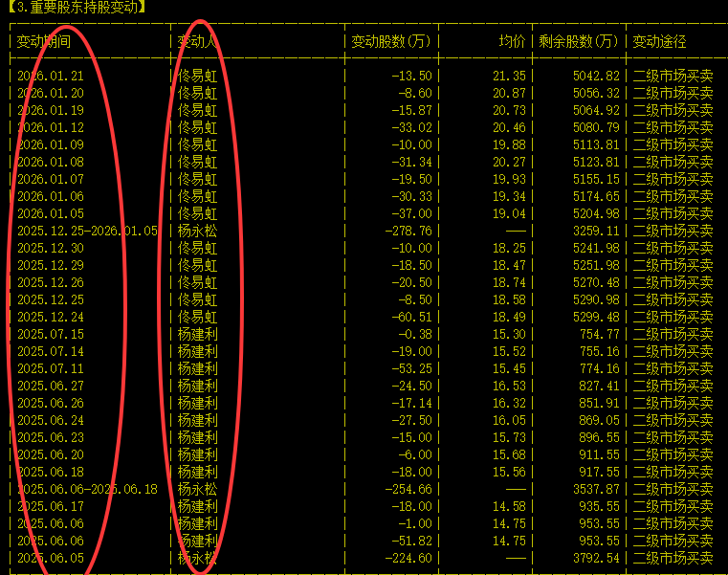728x575 pixels.
Task: Click average price 16.53
Action: [x=509, y=386]
